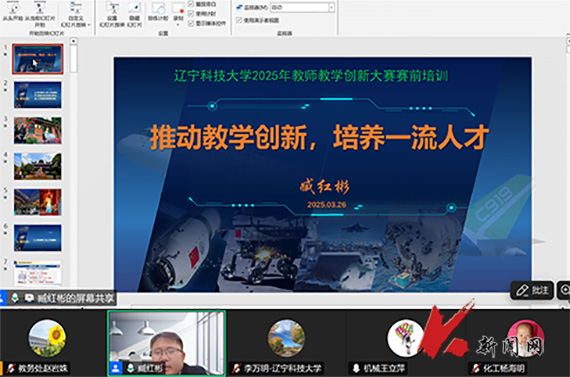The image size is (570, 377).
Task: Click the Record (录制) slideshow icon
Action: click(x=178, y=9)
